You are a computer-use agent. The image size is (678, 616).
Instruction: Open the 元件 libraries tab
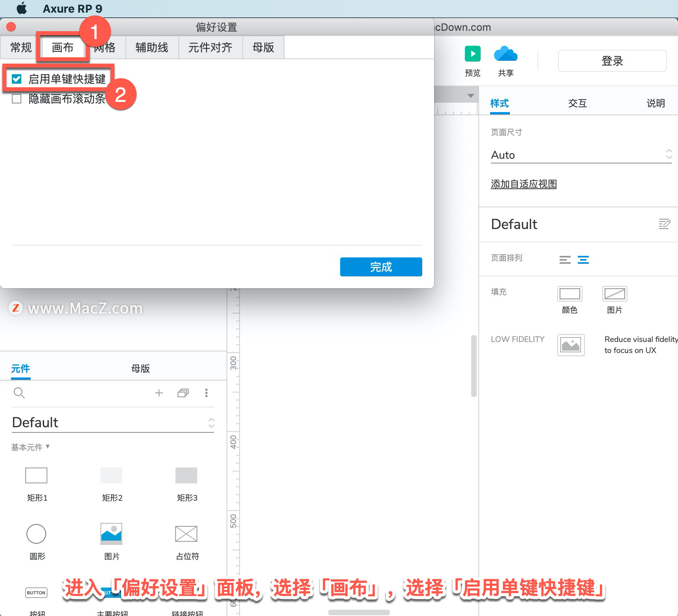[x=21, y=368]
